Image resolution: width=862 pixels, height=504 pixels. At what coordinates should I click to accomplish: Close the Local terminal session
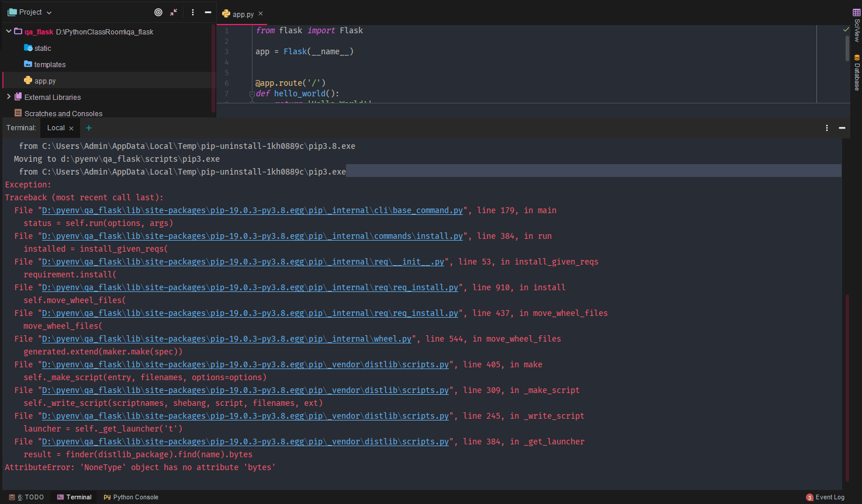coord(71,128)
